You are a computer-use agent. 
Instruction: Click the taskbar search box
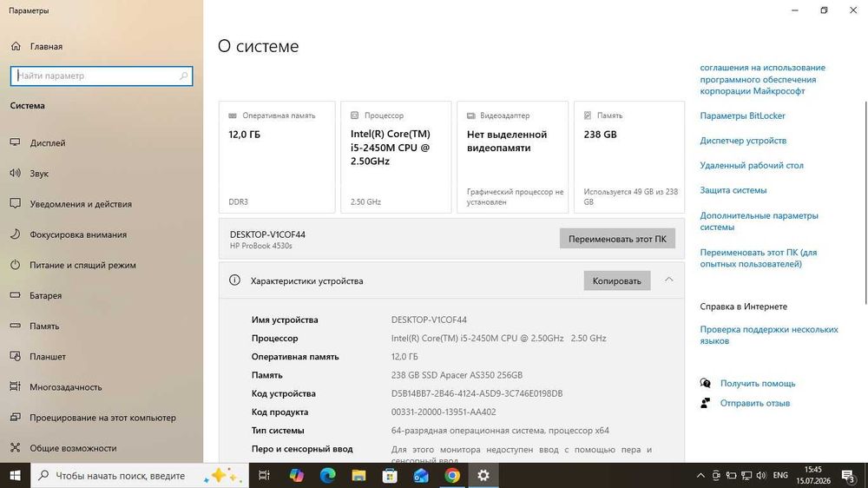point(138,475)
